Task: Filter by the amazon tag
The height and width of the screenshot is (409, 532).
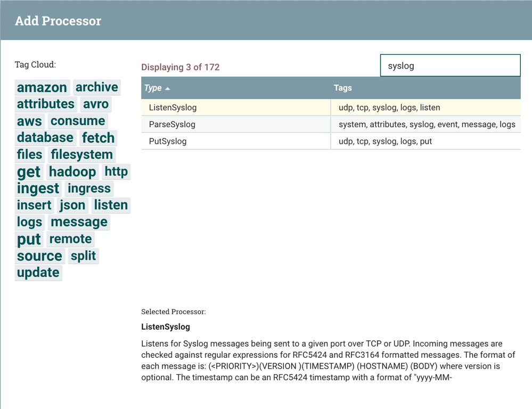Action: tap(42, 87)
